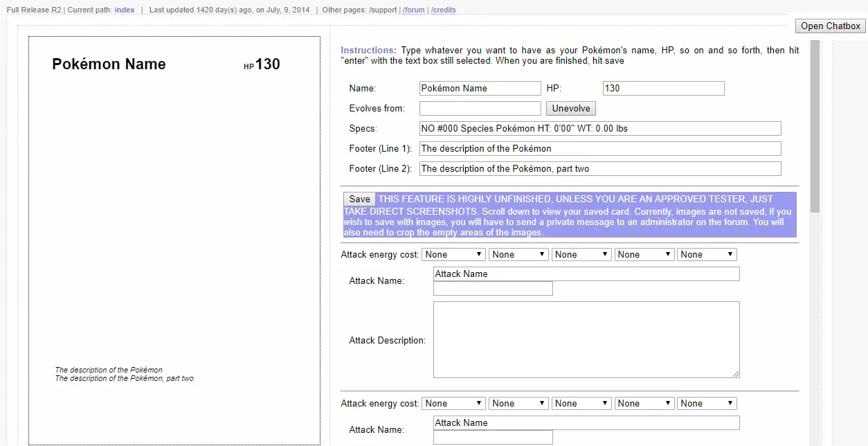Click the Save button
Screen dimensions: 868x446
(x=359, y=199)
